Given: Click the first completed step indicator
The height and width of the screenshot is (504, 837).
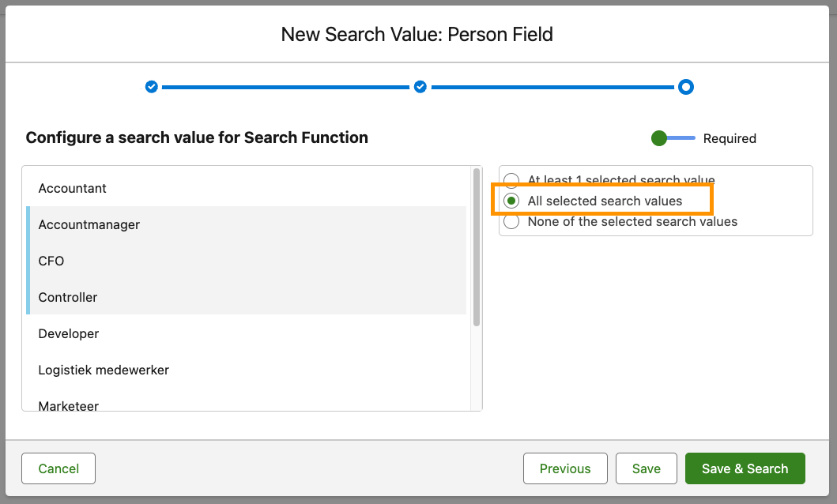Looking at the screenshot, I should tap(152, 87).
